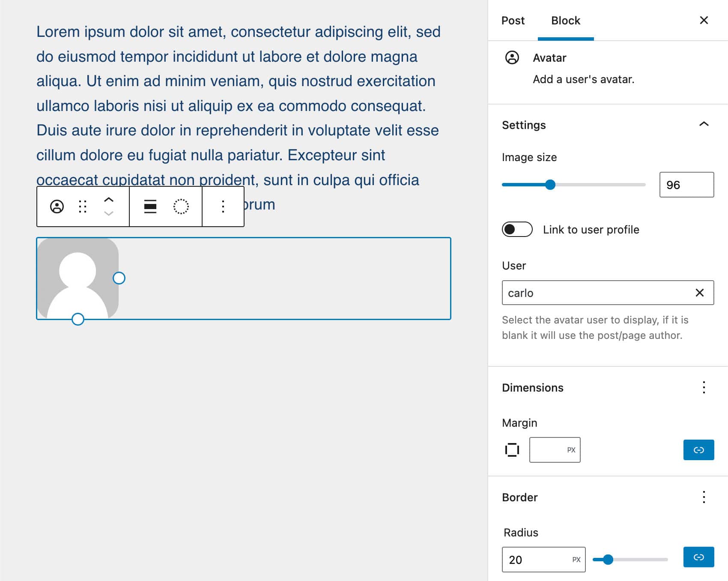Image resolution: width=728 pixels, height=581 pixels.
Task: Switch to the Block tab
Action: tap(565, 20)
